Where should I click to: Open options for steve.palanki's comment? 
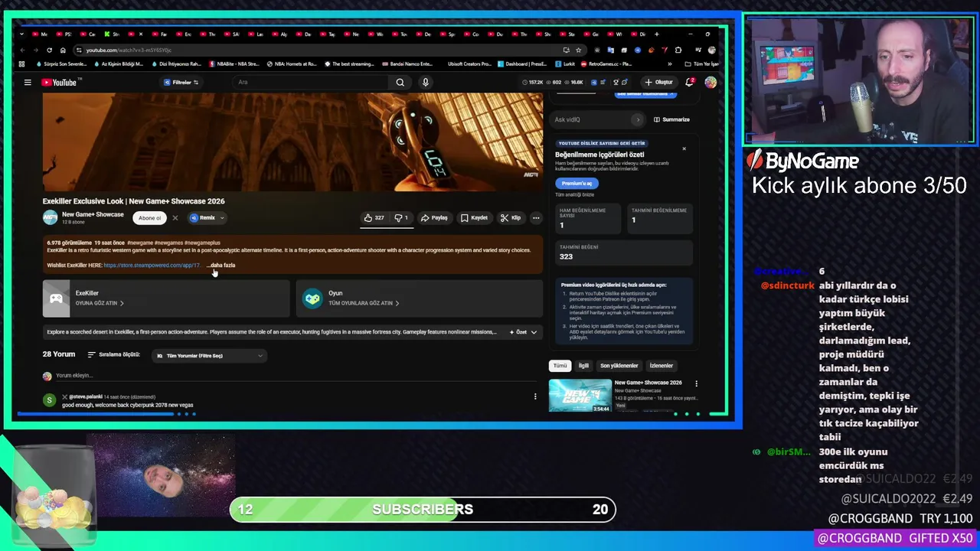click(x=535, y=396)
